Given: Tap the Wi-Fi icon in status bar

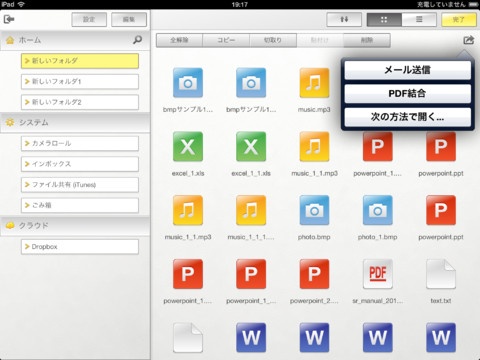Looking at the screenshot, I should pos(21,4).
